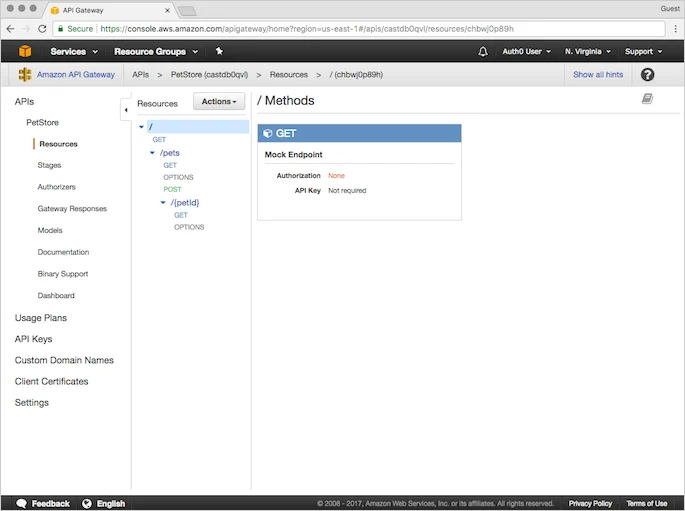Open Models section
The image size is (685, 511).
pyautogui.click(x=50, y=230)
